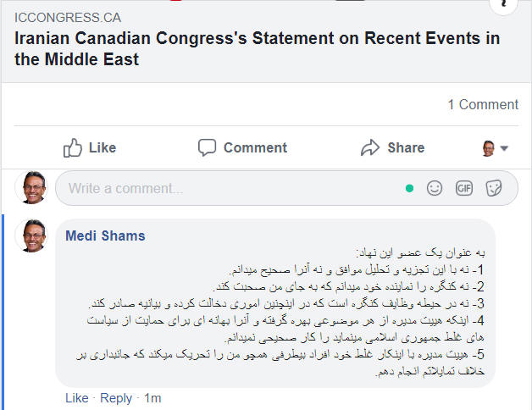This screenshot has width=532, height=410.
Task: Reply to Medi Shams' comment
Action: tap(116, 398)
